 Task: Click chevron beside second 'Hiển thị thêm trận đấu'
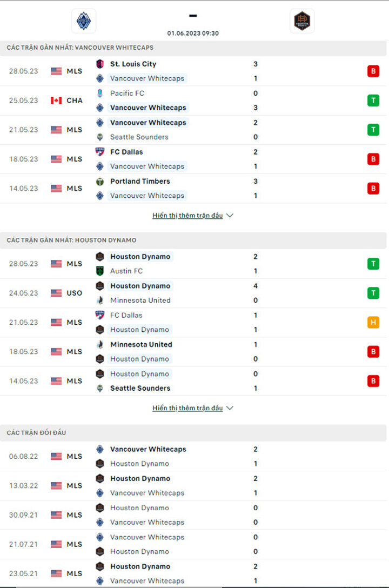click(230, 408)
